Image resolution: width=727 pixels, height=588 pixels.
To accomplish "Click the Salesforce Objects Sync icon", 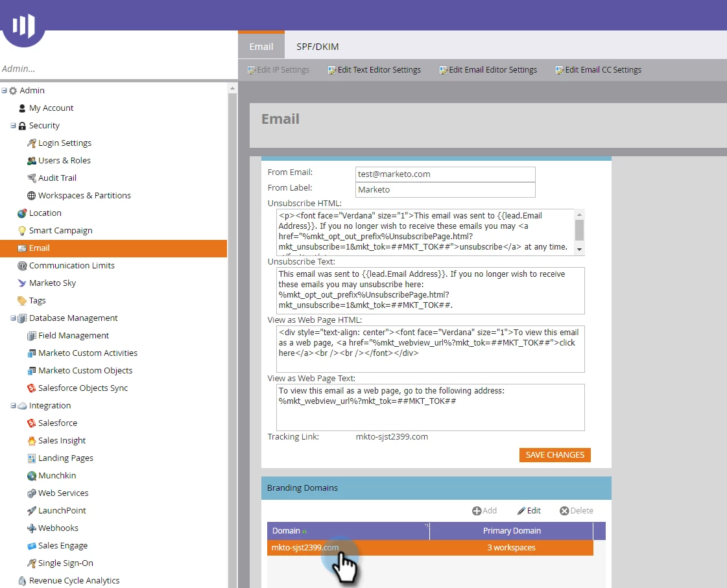I will pyautogui.click(x=32, y=388).
